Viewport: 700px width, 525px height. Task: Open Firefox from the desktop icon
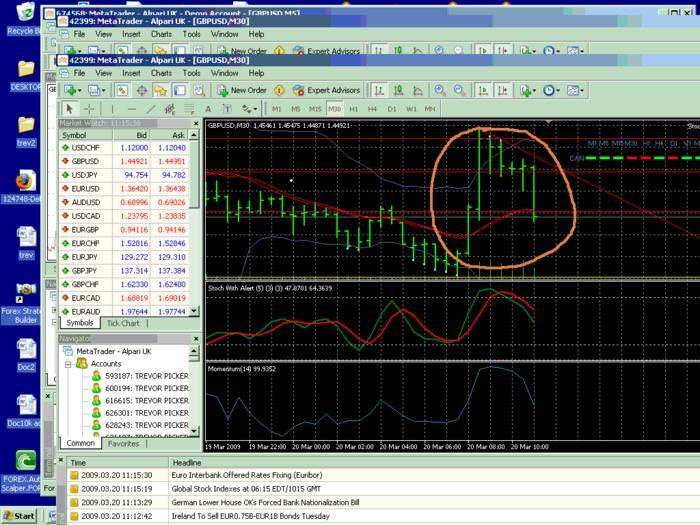[x=25, y=181]
